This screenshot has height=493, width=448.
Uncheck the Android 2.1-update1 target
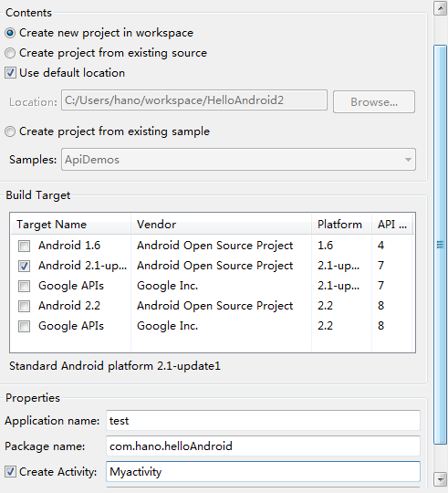coord(25,266)
